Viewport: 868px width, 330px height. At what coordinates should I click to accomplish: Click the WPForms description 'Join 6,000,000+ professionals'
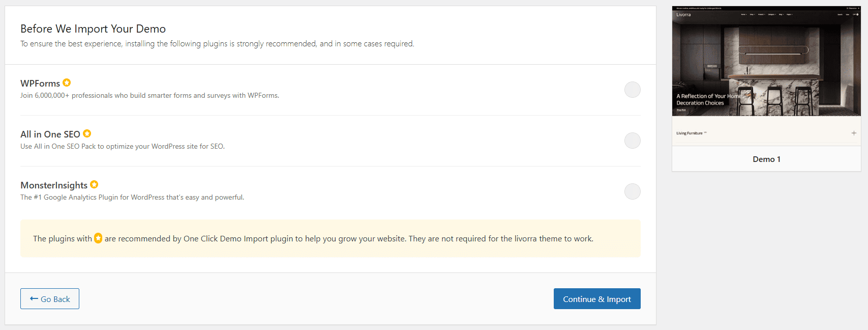point(149,95)
